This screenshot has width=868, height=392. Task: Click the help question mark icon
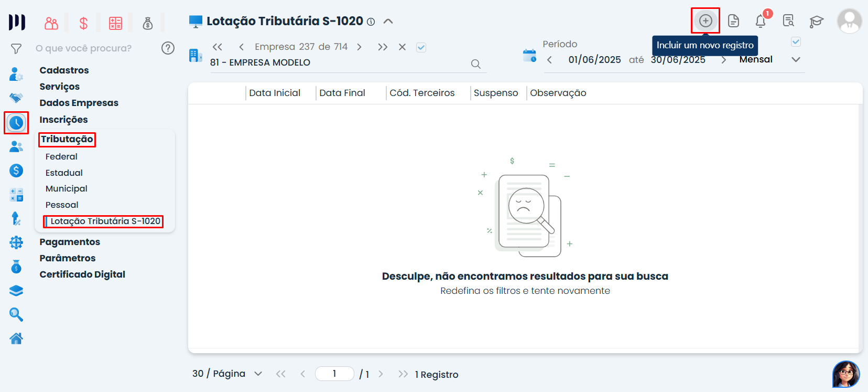click(x=168, y=48)
